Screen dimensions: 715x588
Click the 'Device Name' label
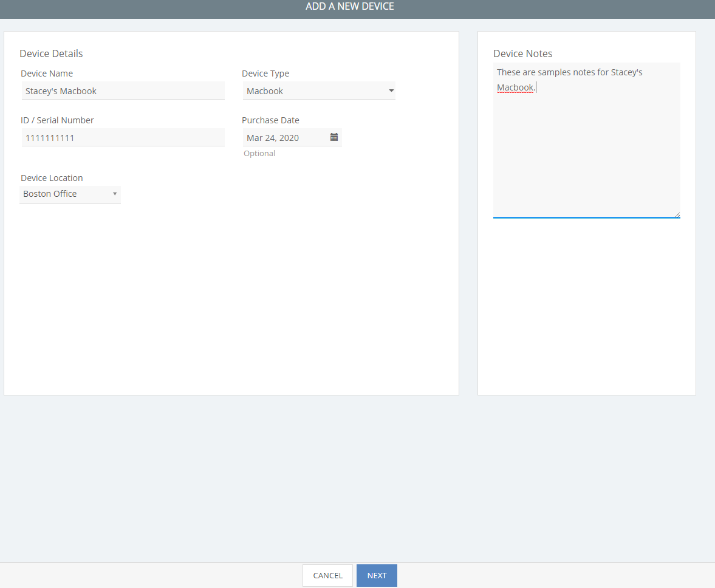click(47, 73)
